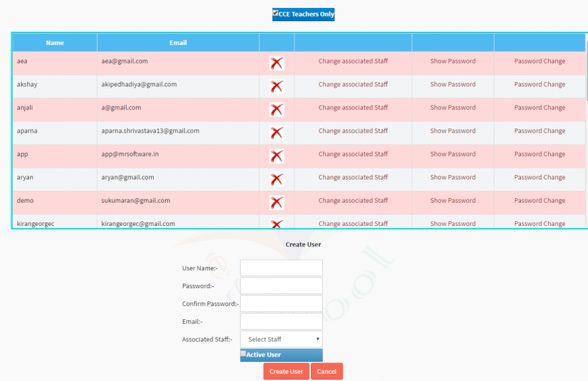This screenshot has width=588, height=381.
Task: Click the red X icon for demo user
Action: click(x=276, y=203)
